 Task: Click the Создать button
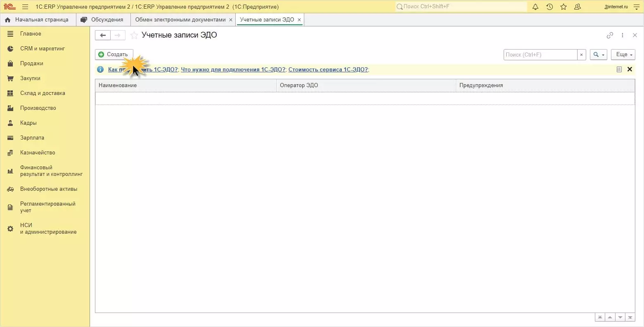pos(114,54)
